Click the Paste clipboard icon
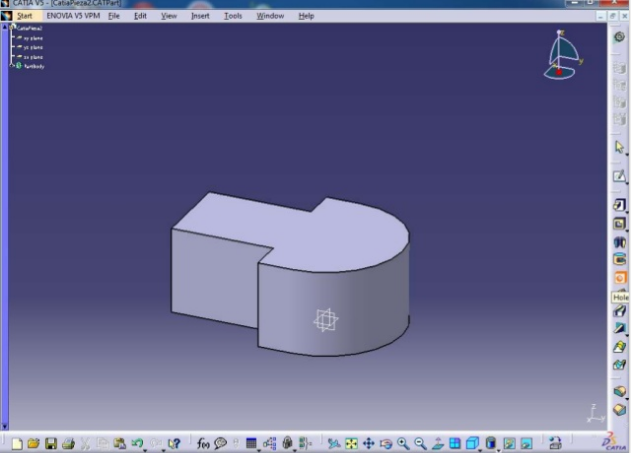631x453 pixels. coord(120,443)
